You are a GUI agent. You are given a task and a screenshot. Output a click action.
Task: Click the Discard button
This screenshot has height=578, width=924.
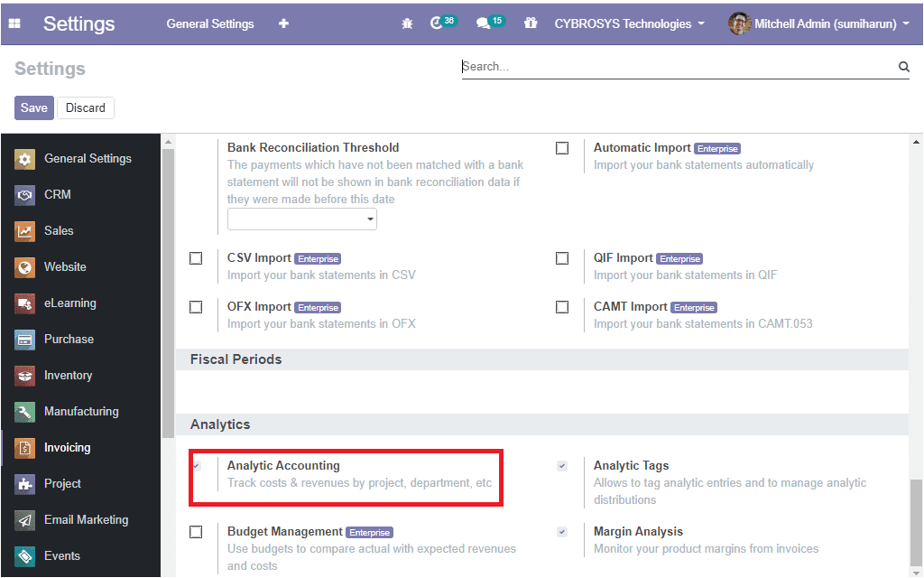click(x=86, y=108)
